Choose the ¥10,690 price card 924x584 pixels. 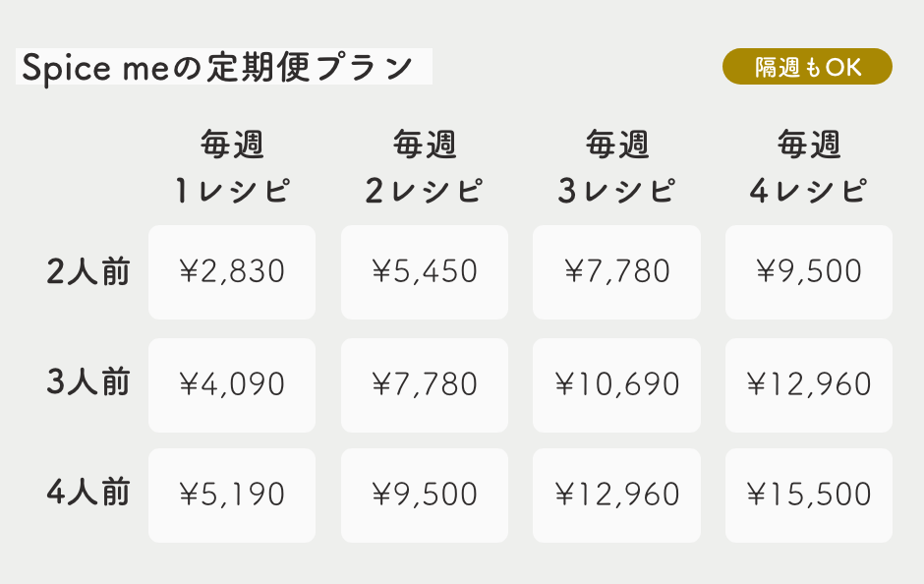(616, 384)
